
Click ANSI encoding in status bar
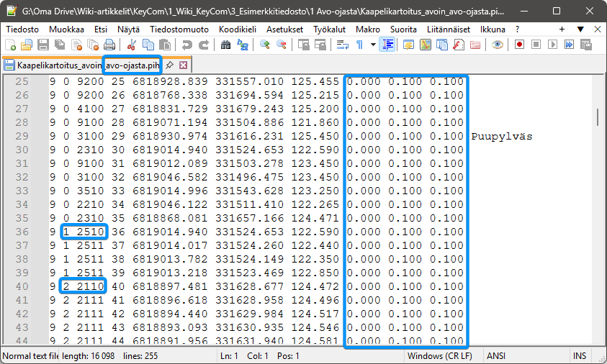click(496, 356)
